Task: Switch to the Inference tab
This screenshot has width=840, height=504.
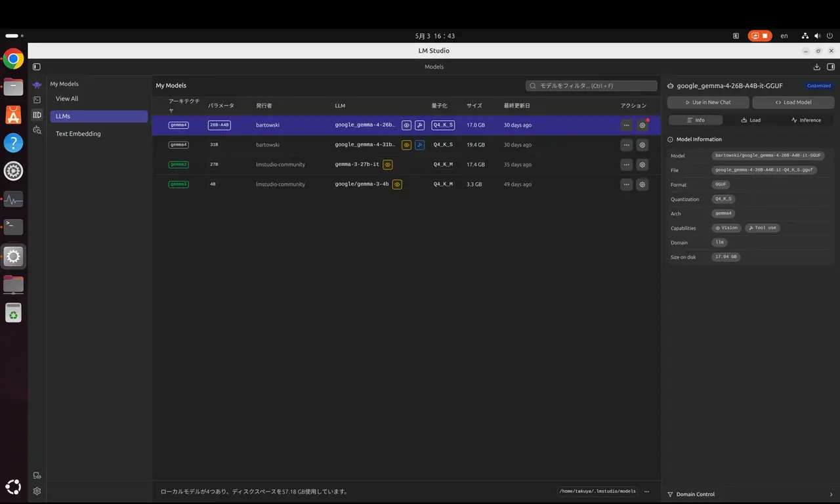Action: pyautogui.click(x=806, y=120)
